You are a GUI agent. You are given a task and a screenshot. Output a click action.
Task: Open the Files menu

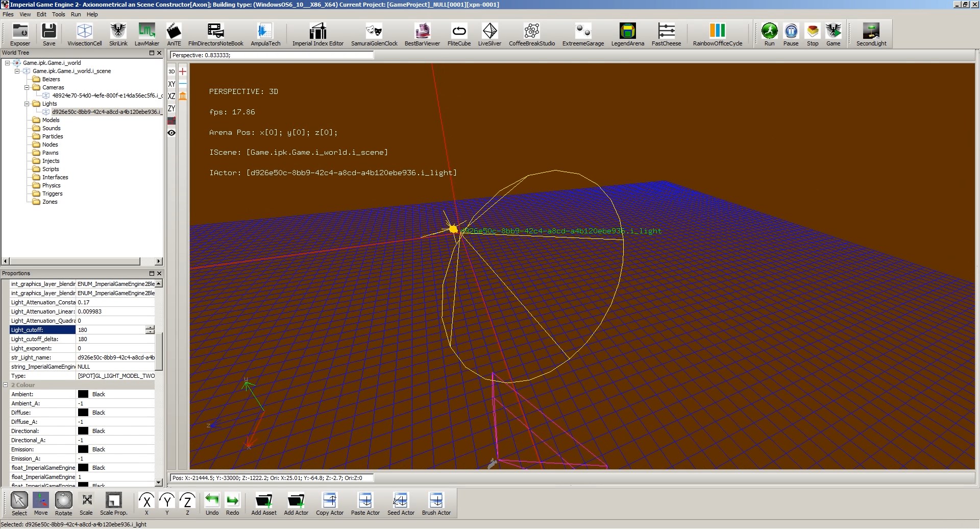coord(8,14)
